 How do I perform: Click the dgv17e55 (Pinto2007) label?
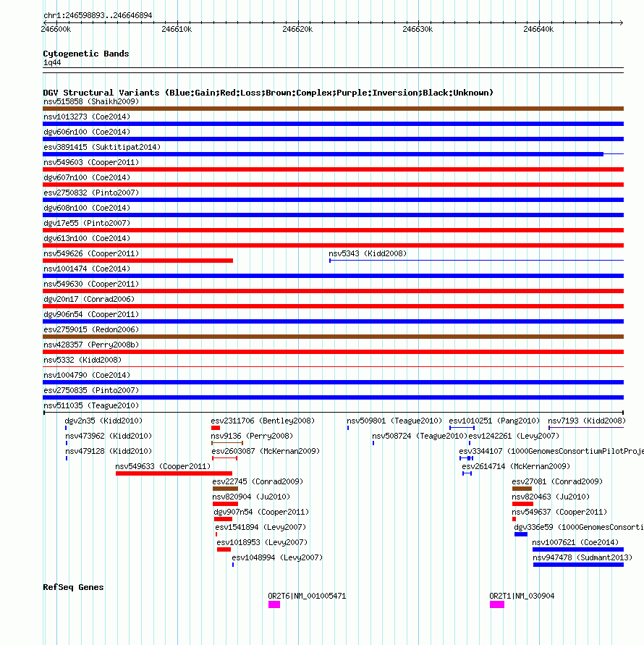tap(87, 224)
